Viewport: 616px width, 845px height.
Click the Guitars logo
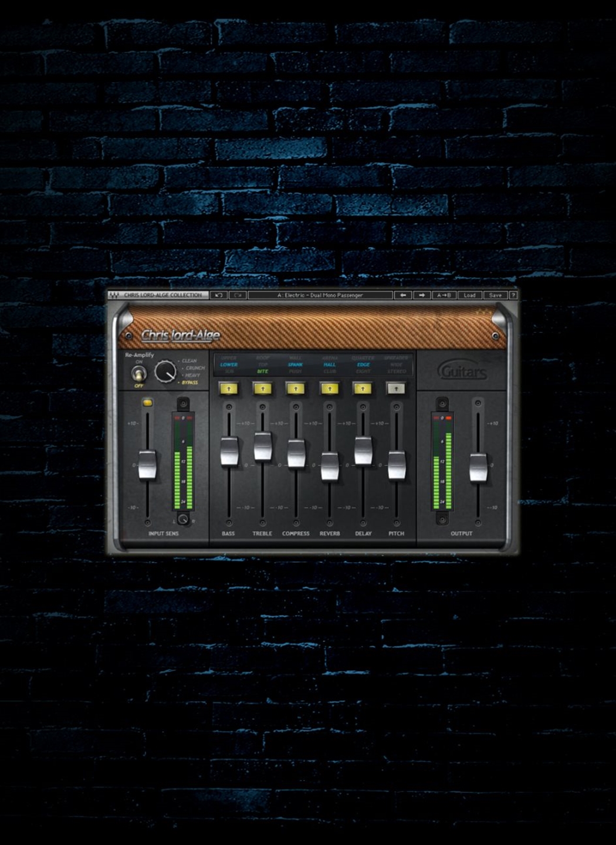click(462, 370)
